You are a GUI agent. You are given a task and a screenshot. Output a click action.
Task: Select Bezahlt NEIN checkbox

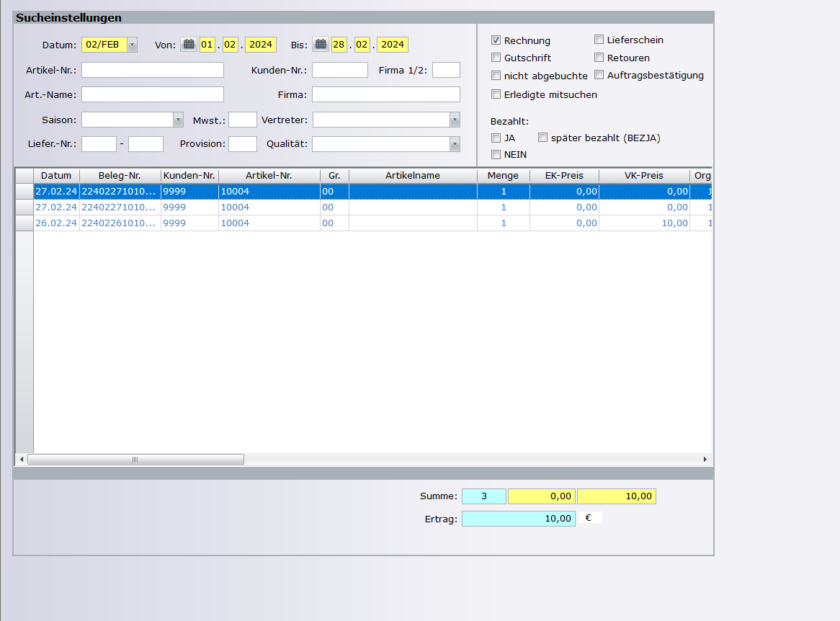[x=496, y=155]
